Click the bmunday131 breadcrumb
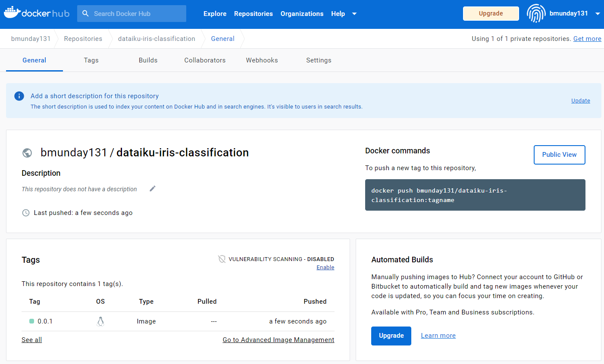This screenshot has height=364, width=604. 31,39
